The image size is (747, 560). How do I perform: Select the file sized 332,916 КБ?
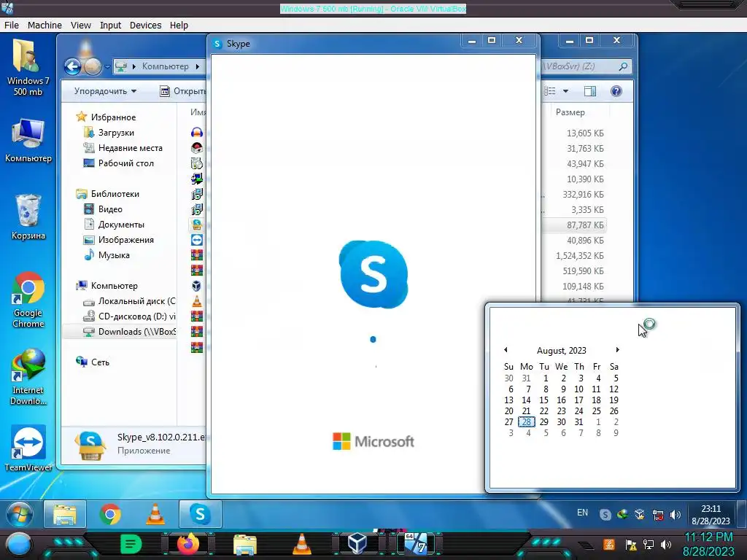[x=583, y=194]
